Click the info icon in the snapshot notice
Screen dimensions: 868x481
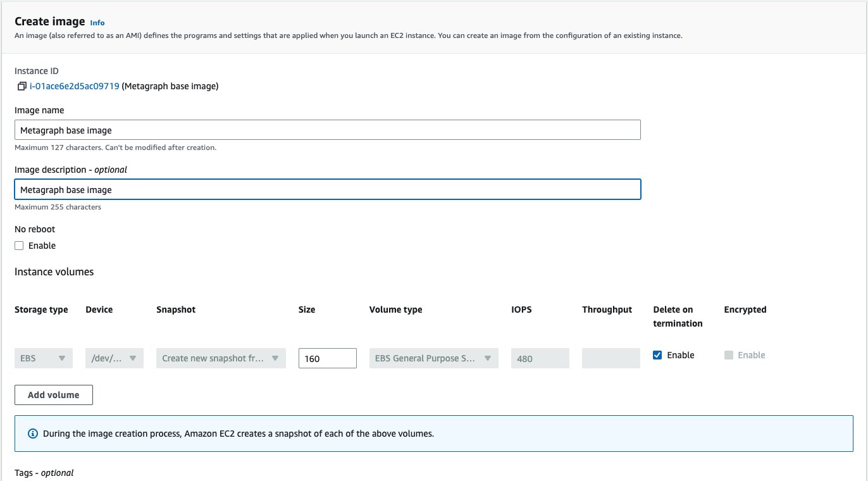pos(33,434)
